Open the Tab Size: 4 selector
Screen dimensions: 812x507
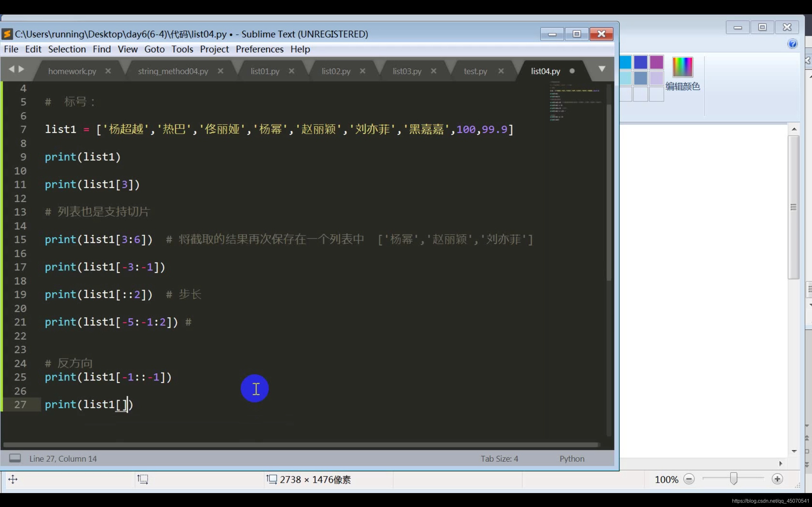499,459
